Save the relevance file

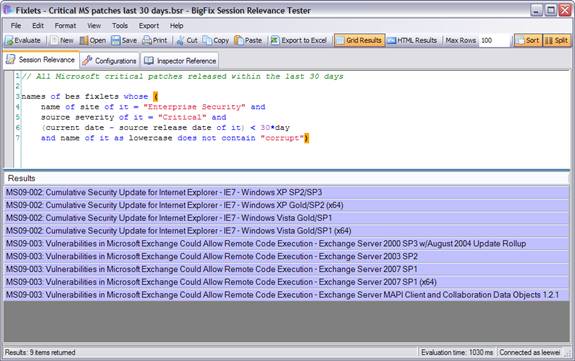tap(124, 40)
